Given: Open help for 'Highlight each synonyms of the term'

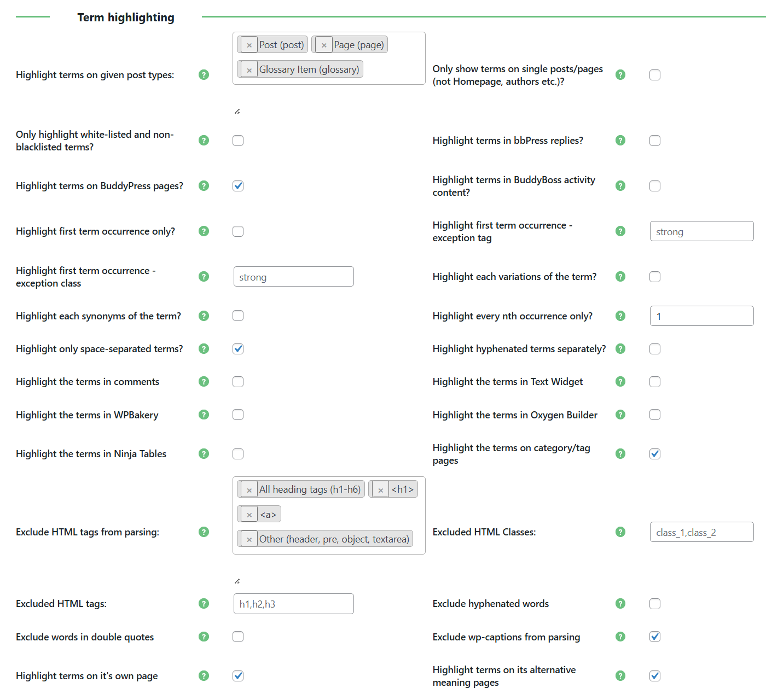Looking at the screenshot, I should (x=204, y=316).
